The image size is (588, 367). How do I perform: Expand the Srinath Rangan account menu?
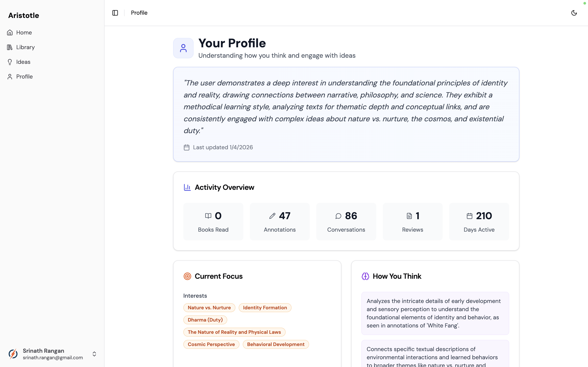pos(94,354)
